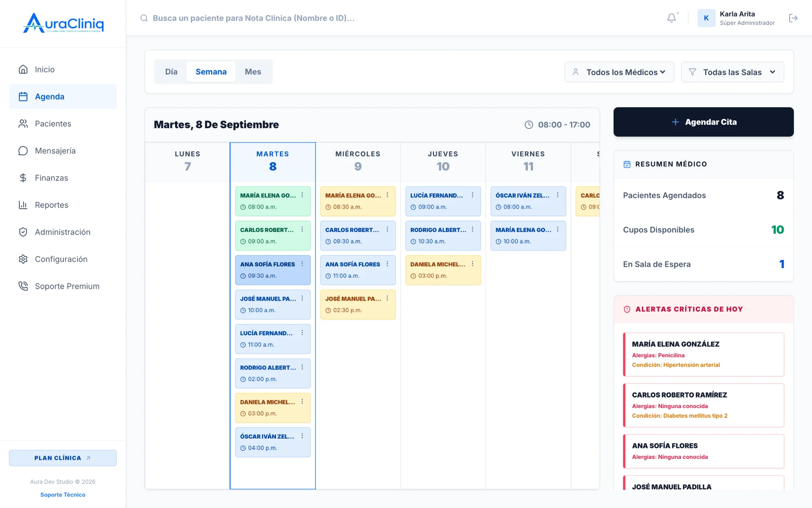Image resolution: width=812 pixels, height=508 pixels.
Task: Click the Agendar Cita button
Action: 703,122
